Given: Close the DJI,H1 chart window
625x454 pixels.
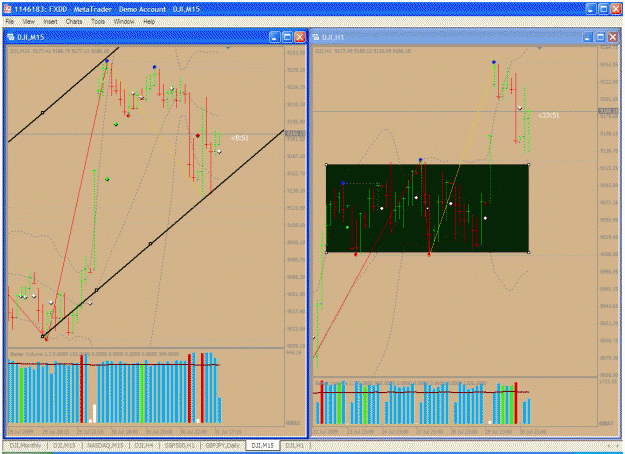Looking at the screenshot, I should 613,37.
